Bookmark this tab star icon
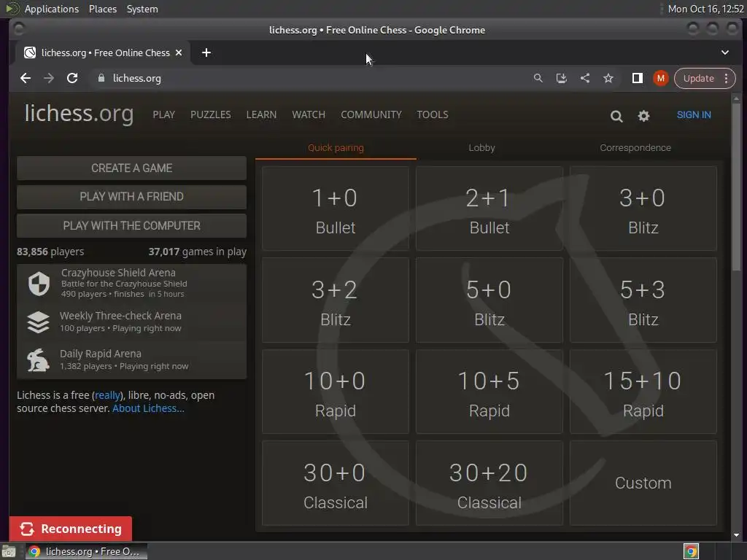The height and width of the screenshot is (560, 747). [608, 78]
